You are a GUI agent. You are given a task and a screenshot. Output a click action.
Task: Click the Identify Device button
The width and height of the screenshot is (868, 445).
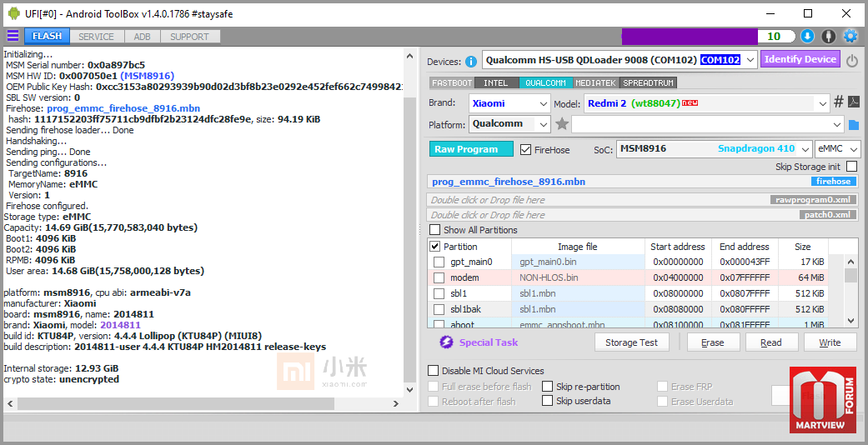click(x=800, y=59)
